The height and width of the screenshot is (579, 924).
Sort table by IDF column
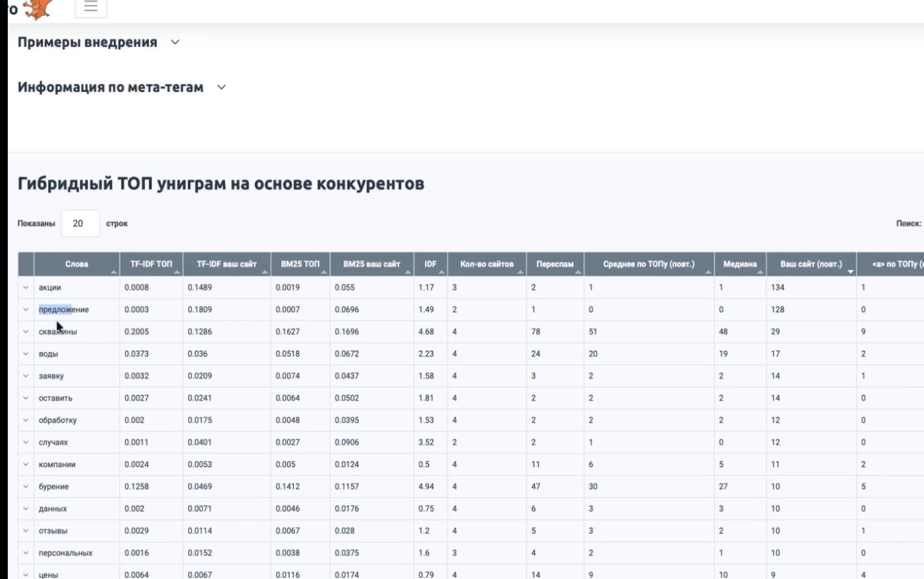pos(430,264)
